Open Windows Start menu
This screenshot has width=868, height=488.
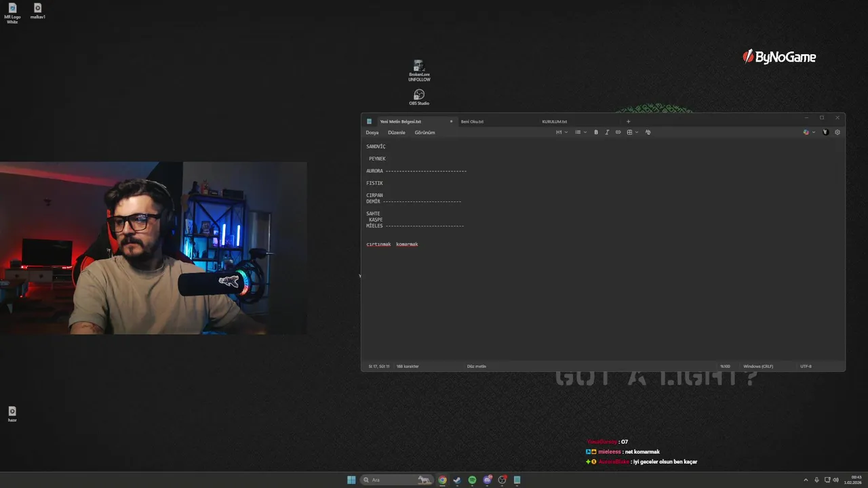(x=351, y=480)
